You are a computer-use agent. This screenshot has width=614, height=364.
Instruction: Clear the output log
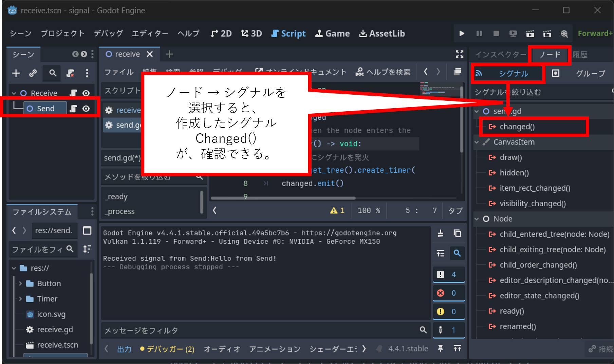click(440, 233)
